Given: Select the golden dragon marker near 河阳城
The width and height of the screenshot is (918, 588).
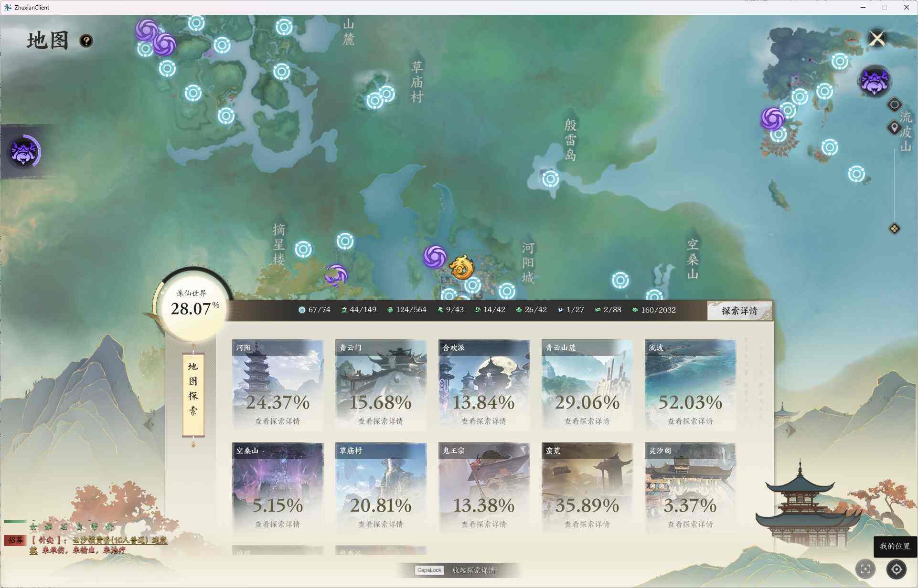Looking at the screenshot, I should [461, 267].
